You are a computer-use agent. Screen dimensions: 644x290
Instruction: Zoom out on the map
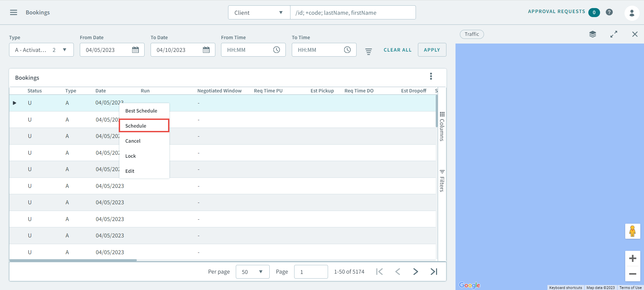[633, 274]
